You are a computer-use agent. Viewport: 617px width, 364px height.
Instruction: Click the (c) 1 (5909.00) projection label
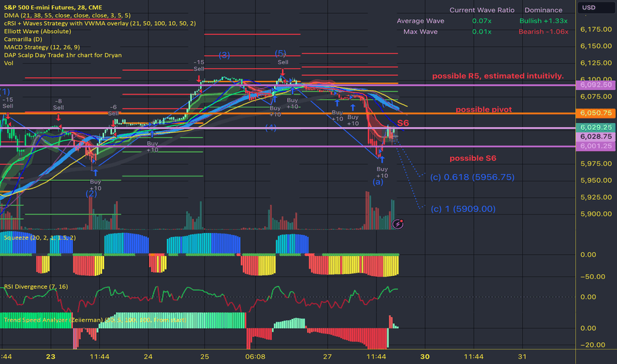[463, 209]
